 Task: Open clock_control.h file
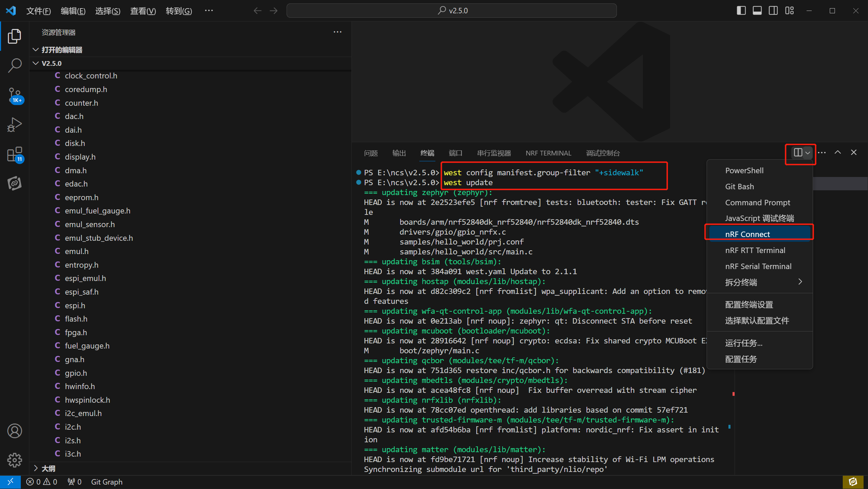(x=190, y=76)
